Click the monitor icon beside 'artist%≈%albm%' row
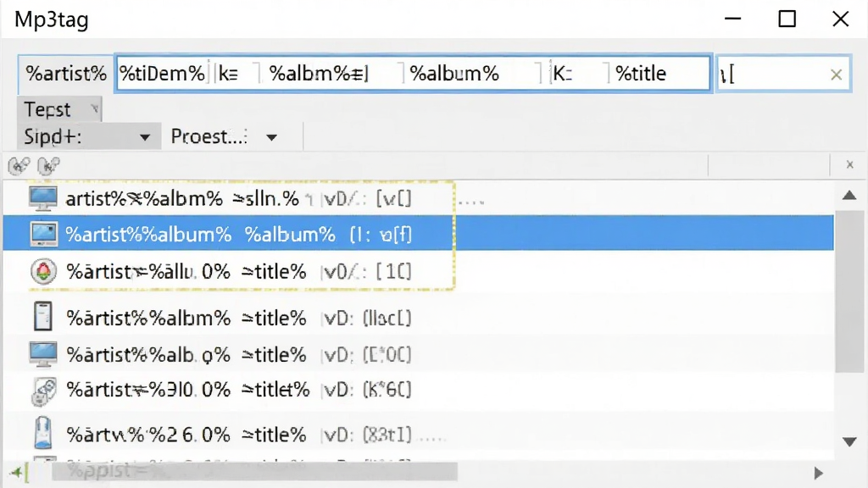Viewport: 868px width, 488px height. point(43,198)
